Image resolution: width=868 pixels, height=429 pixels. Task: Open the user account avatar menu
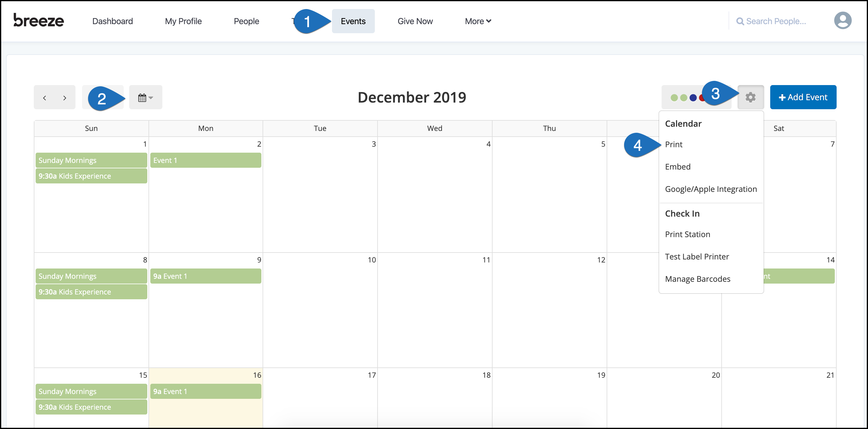pyautogui.click(x=843, y=21)
